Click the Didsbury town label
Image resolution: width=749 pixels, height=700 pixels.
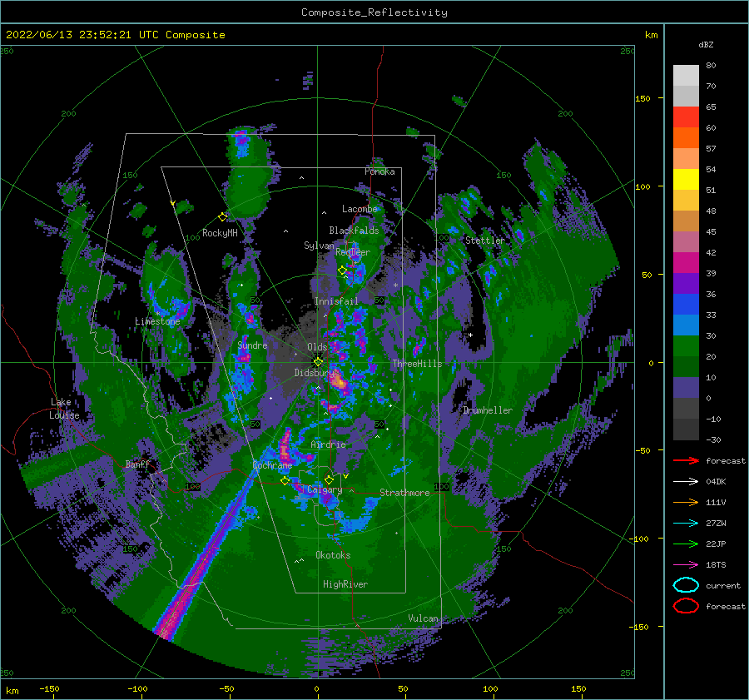[315, 373]
